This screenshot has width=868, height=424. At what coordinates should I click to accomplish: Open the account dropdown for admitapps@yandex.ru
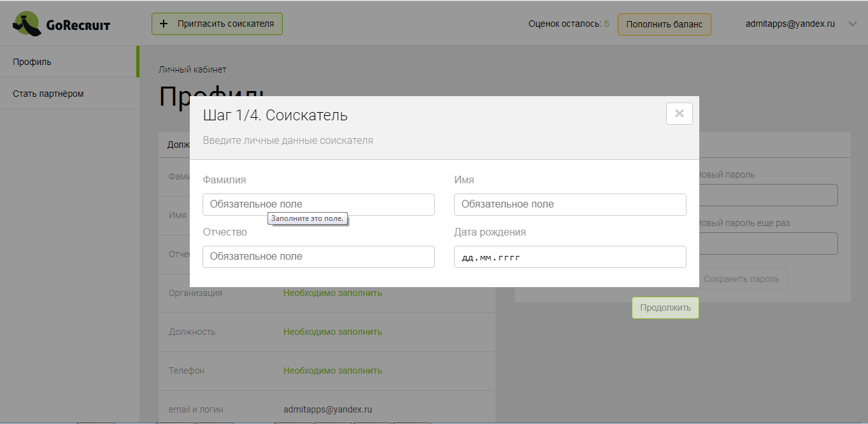pyautogui.click(x=790, y=24)
